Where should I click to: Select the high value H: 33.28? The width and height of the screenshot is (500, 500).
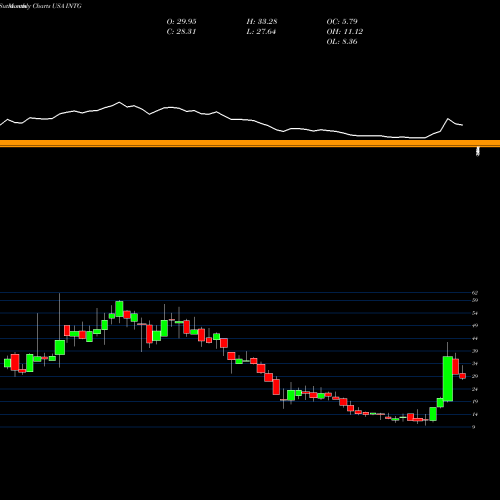coord(262,22)
